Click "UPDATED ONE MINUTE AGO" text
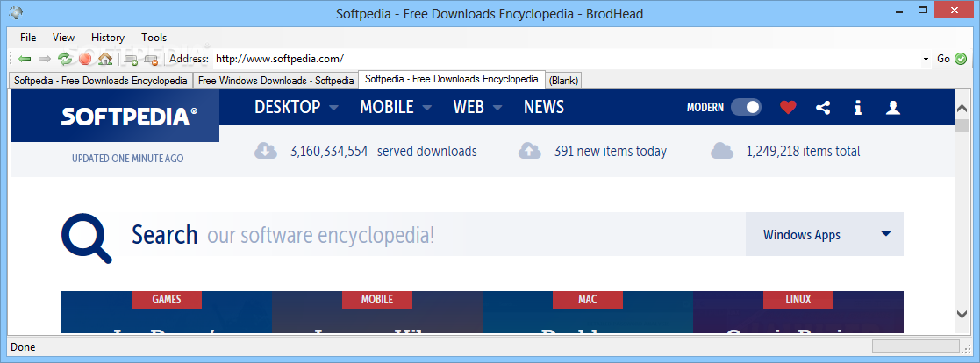Image resolution: width=980 pixels, height=363 pixels. [127, 159]
